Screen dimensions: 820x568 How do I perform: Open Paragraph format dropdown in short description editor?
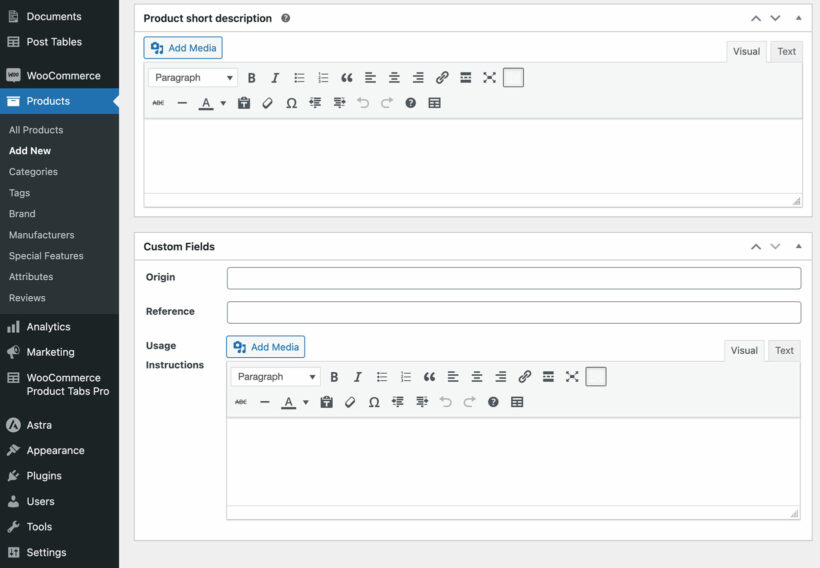[x=193, y=78]
